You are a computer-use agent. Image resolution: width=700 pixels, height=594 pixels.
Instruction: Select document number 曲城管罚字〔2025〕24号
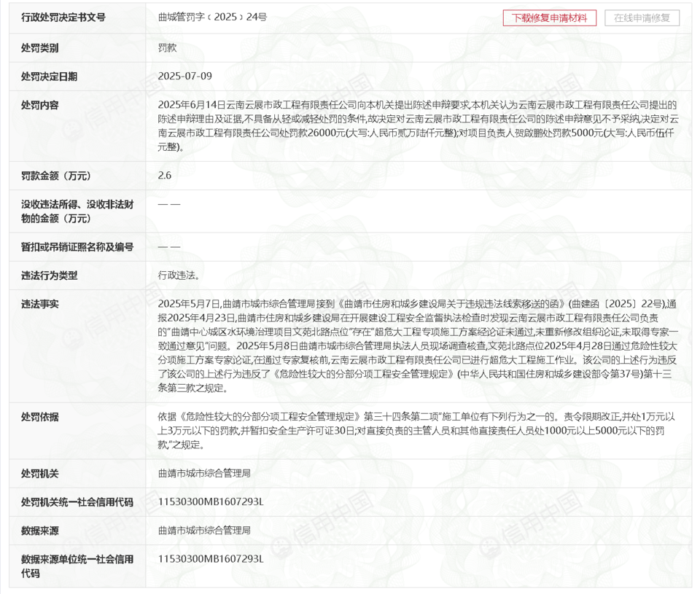click(212, 17)
